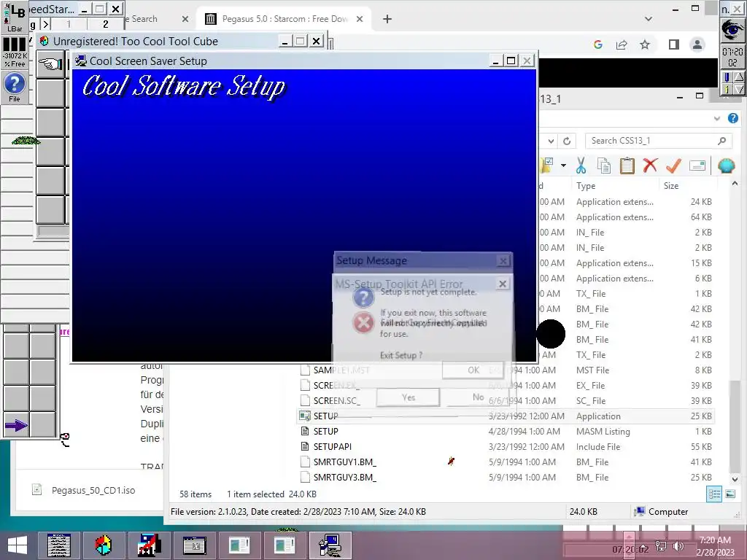Screen dimensions: 747x560
Task: Click the refresh button beside the address bar
Action: (567, 141)
